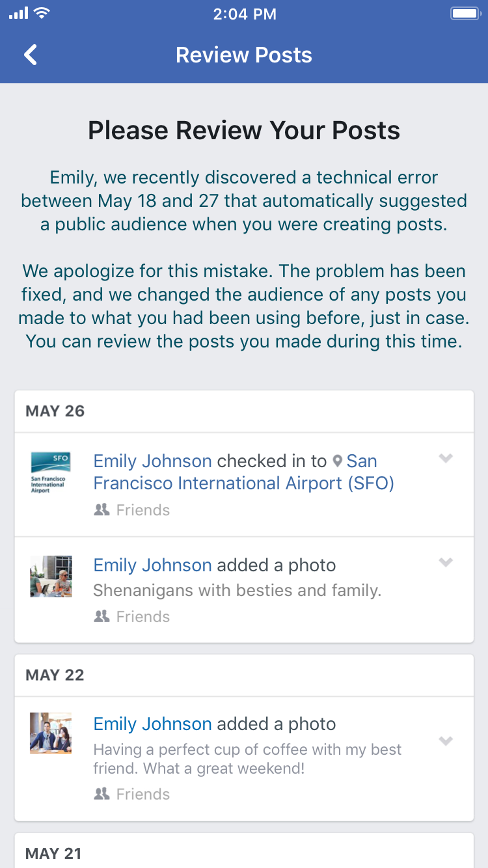This screenshot has width=488, height=868.
Task: Expand options for coffee photo post
Action: coord(446,741)
